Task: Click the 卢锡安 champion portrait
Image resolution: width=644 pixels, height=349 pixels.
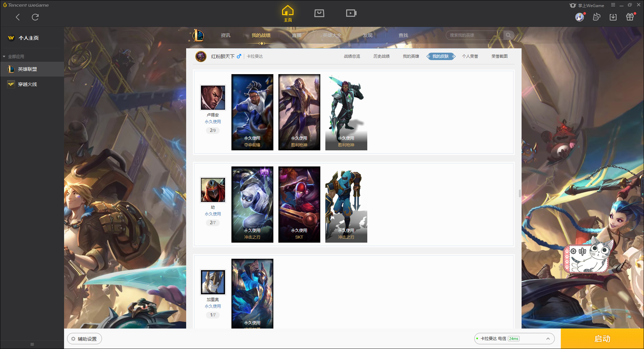Action: click(213, 97)
